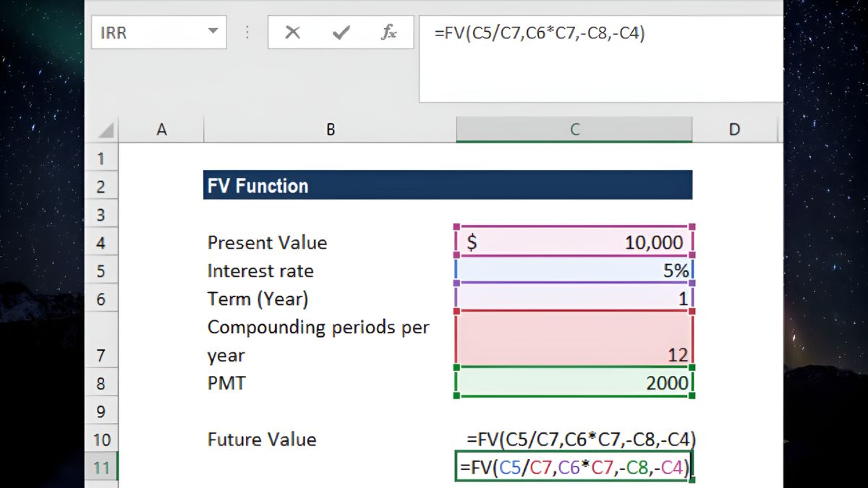Click the PMT value cell showing 2000
The height and width of the screenshot is (488, 868).
(574, 383)
